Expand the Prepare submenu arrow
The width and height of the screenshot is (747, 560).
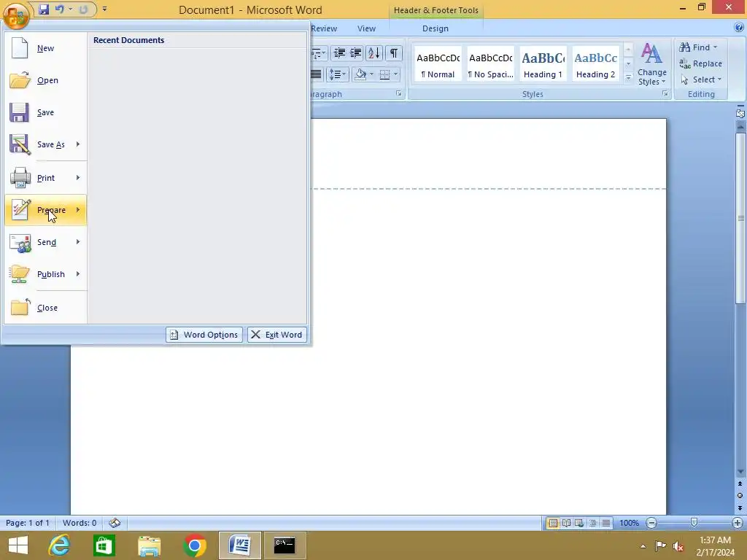click(x=78, y=210)
